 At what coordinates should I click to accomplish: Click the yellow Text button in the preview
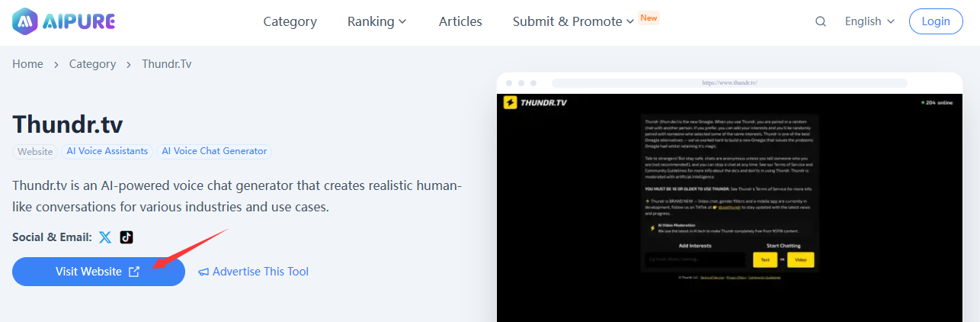(765, 259)
